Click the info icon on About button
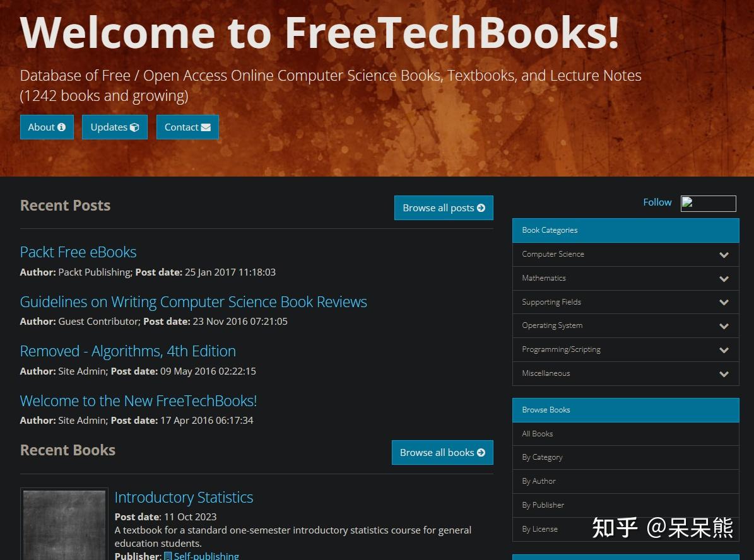The width and height of the screenshot is (754, 560). (x=61, y=127)
